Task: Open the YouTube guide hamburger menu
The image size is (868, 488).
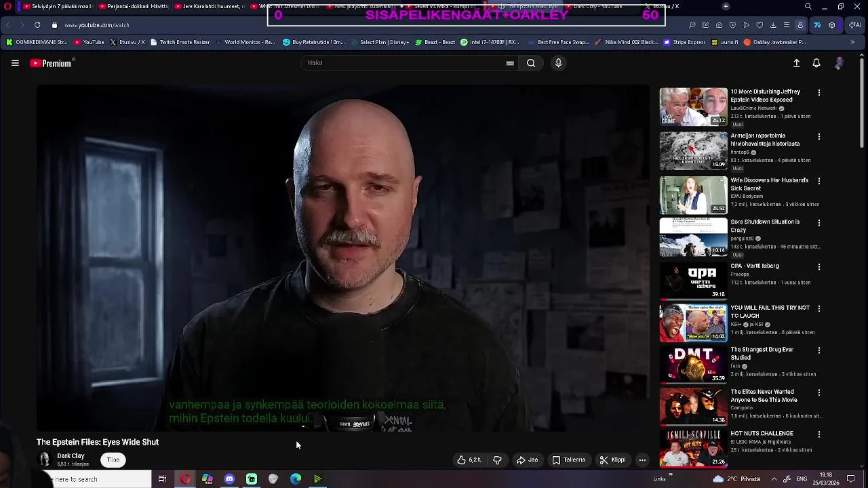Action: tap(15, 63)
